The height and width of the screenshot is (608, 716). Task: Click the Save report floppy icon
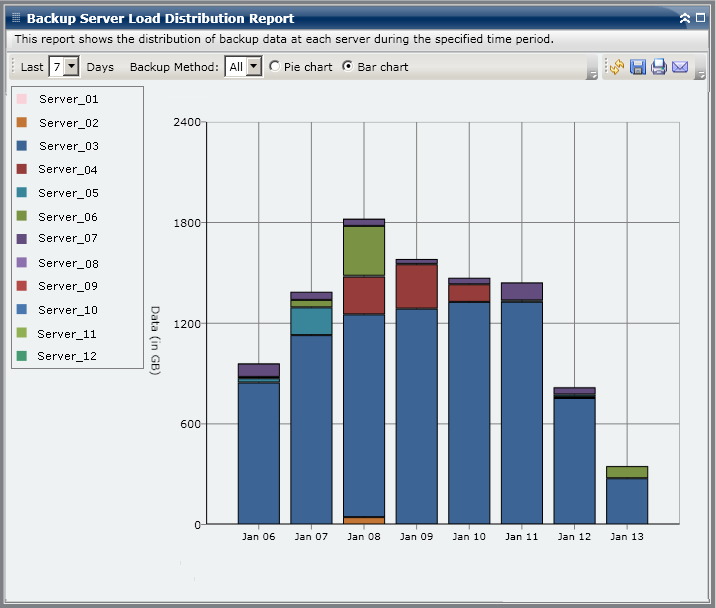637,67
